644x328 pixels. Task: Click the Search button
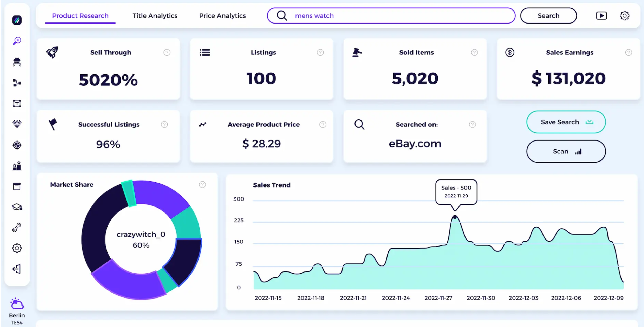pyautogui.click(x=548, y=16)
